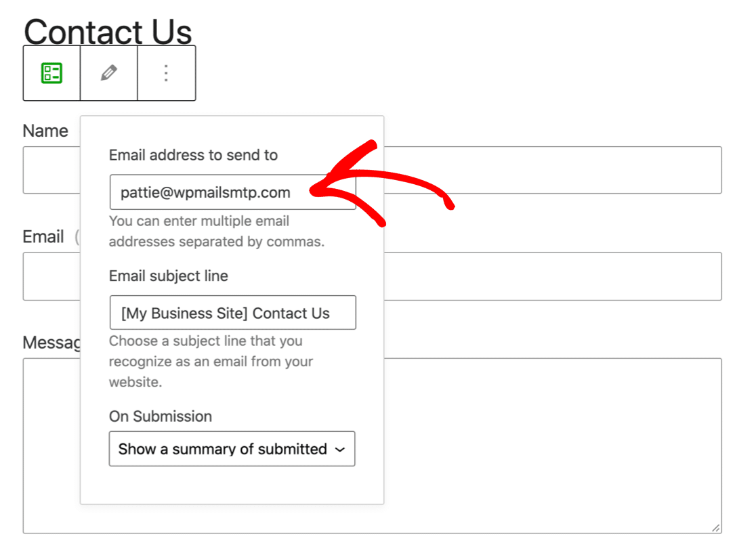Click the pencil edit icon in toolbar
Viewport: 756px width, 547px height.
pyautogui.click(x=108, y=73)
